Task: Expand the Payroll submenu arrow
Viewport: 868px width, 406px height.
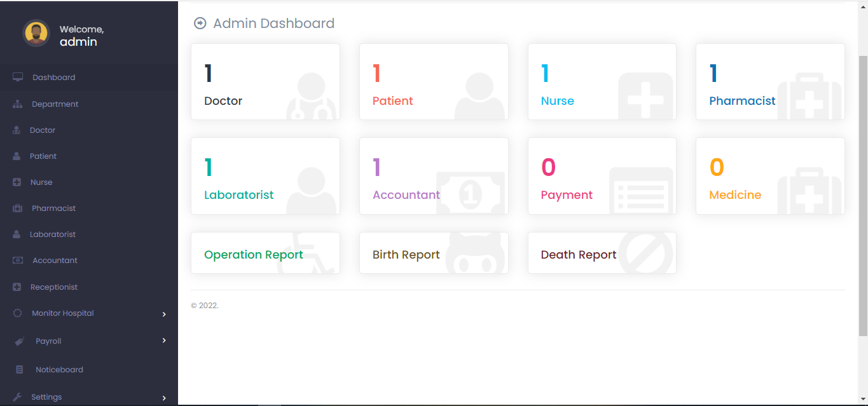Action: 164,341
